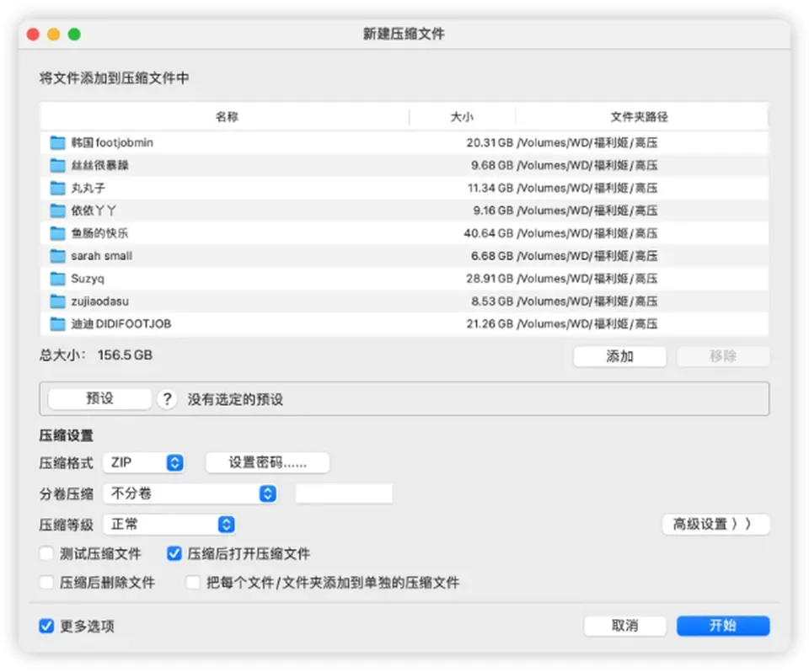The image size is (809, 672).
Task: Click the split volume size input field
Action: coord(344,493)
